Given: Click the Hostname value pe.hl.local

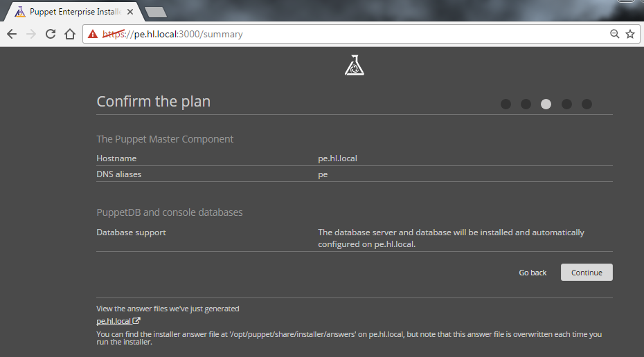Looking at the screenshot, I should pos(338,158).
